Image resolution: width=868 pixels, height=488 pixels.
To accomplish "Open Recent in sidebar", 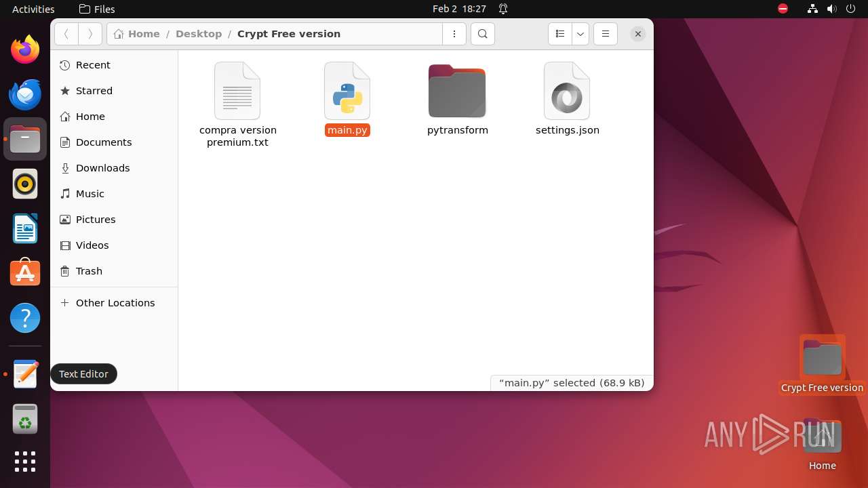I will point(114,65).
